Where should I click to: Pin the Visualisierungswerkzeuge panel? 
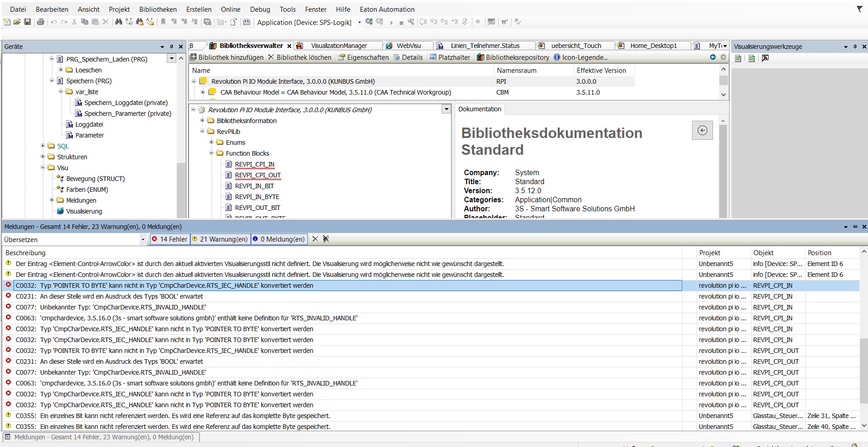855,47
